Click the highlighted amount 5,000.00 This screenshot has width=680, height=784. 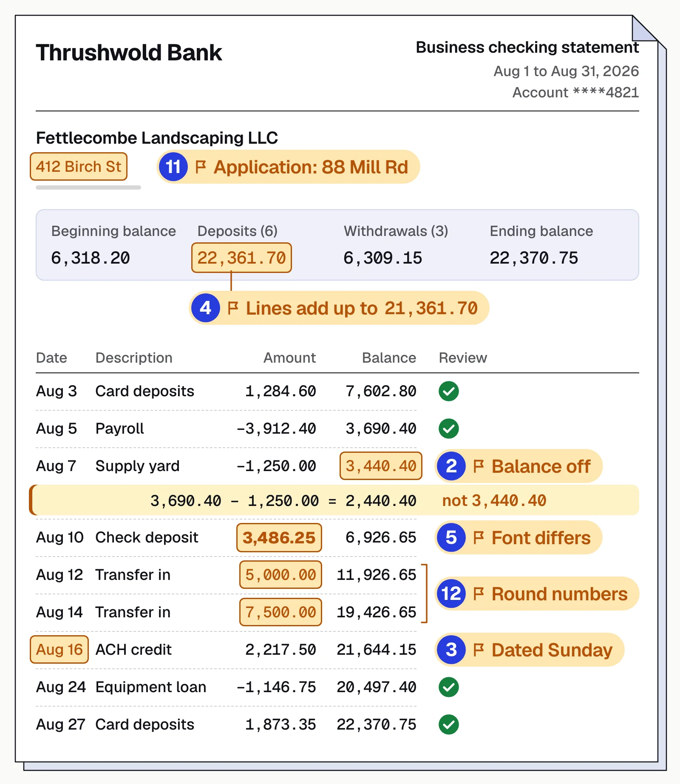pyautogui.click(x=280, y=575)
